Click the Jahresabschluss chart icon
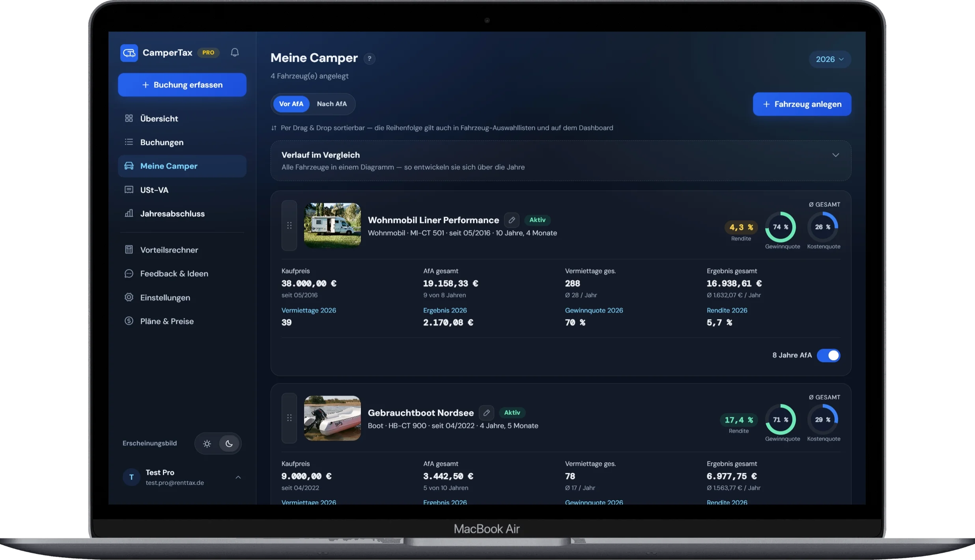The image size is (975, 560). (129, 213)
